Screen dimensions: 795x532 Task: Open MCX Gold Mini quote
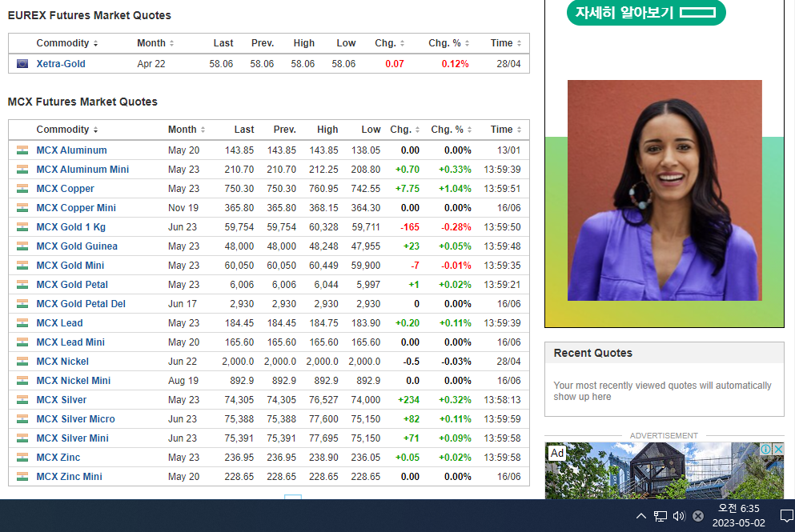70,266
